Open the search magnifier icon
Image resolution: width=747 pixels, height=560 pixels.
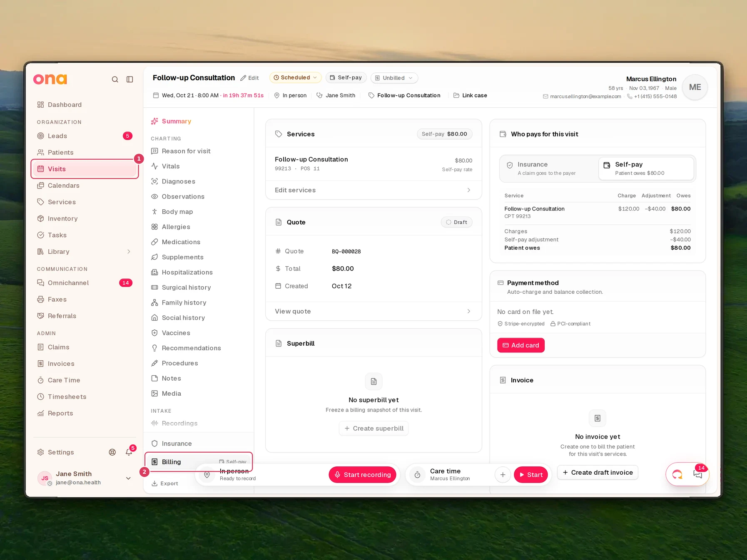[115, 79]
